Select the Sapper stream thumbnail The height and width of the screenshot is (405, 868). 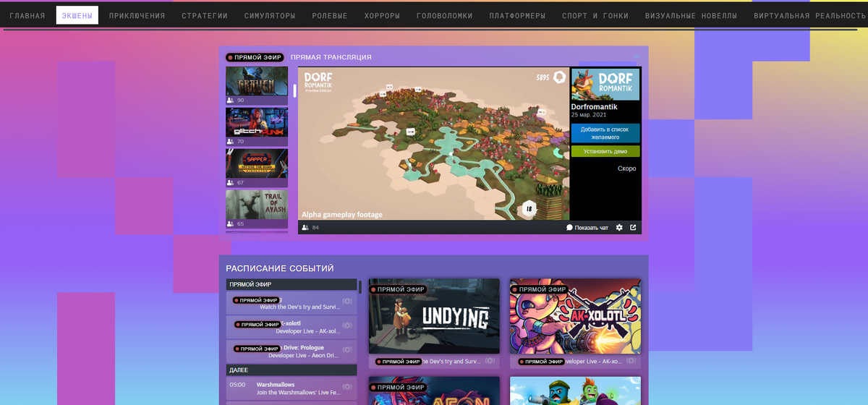point(257,163)
